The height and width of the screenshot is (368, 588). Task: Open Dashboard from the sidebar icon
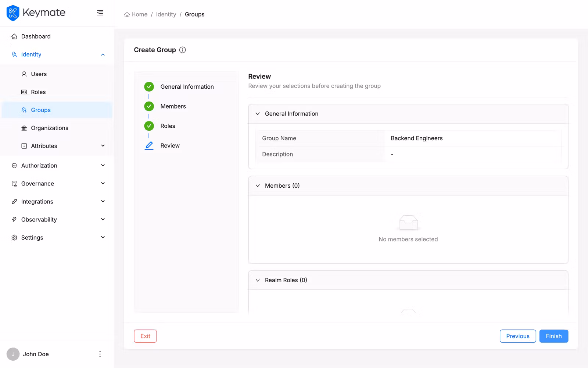click(x=14, y=36)
